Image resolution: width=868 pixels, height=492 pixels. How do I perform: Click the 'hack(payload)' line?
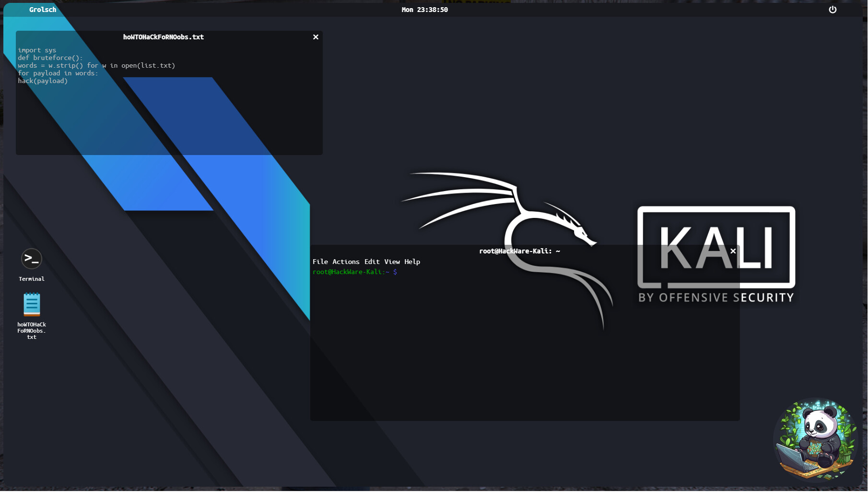click(43, 81)
